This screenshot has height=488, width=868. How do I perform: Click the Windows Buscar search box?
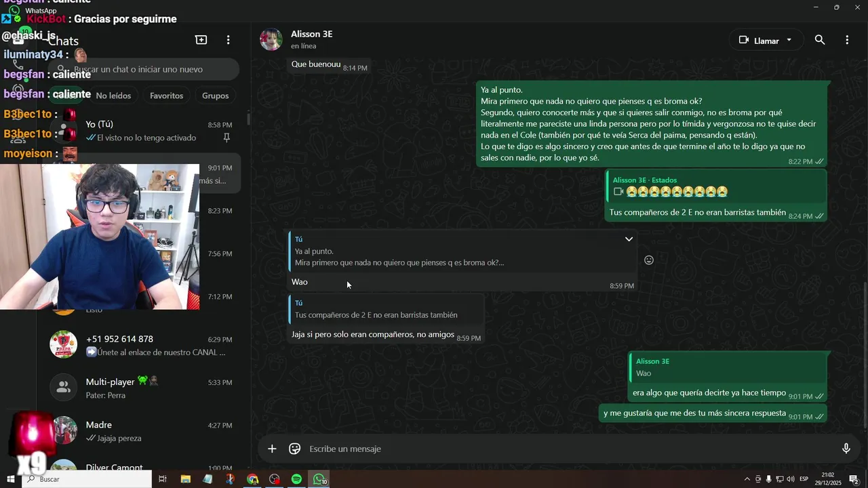[x=87, y=479]
